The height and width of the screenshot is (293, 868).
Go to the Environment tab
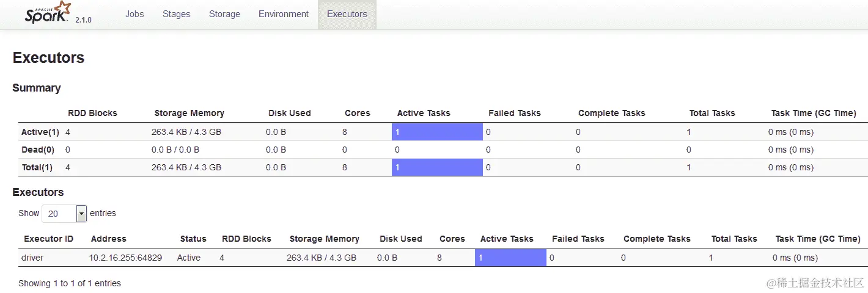pos(283,14)
